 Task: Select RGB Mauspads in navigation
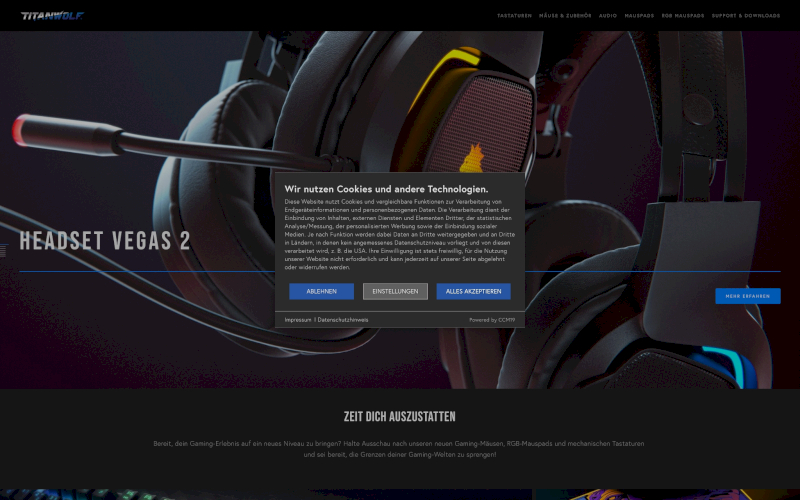(683, 16)
